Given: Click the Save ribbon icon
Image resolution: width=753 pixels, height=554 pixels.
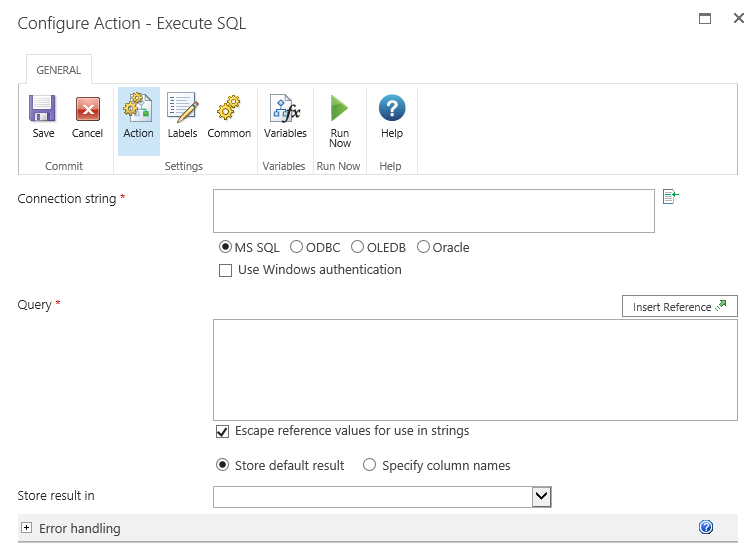Looking at the screenshot, I should [x=43, y=110].
